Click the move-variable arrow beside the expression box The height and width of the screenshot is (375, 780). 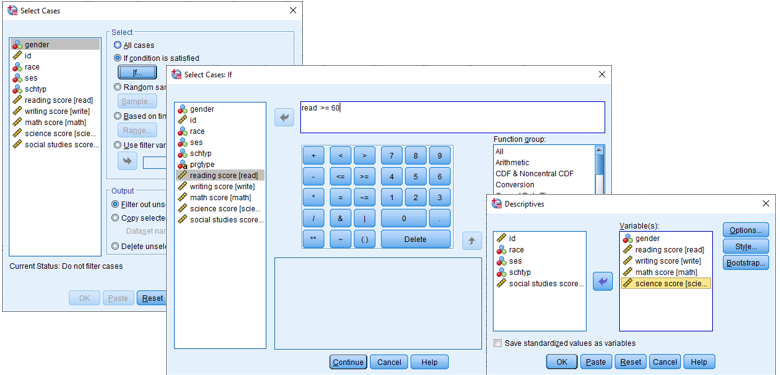285,118
